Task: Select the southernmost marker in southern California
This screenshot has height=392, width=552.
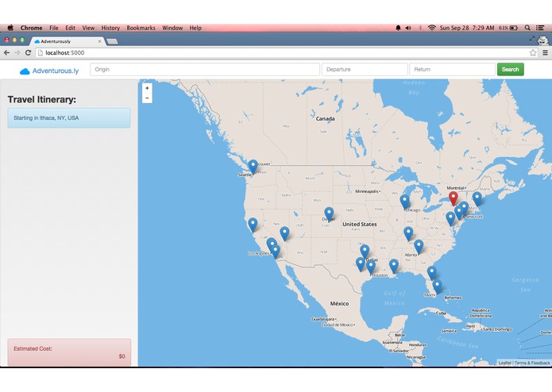Action: click(276, 252)
